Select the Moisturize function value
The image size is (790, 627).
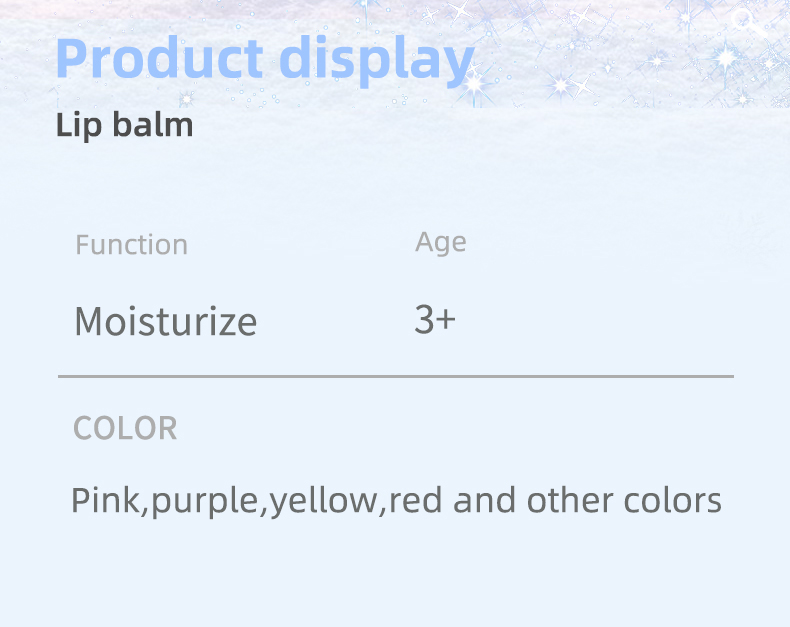pos(165,322)
